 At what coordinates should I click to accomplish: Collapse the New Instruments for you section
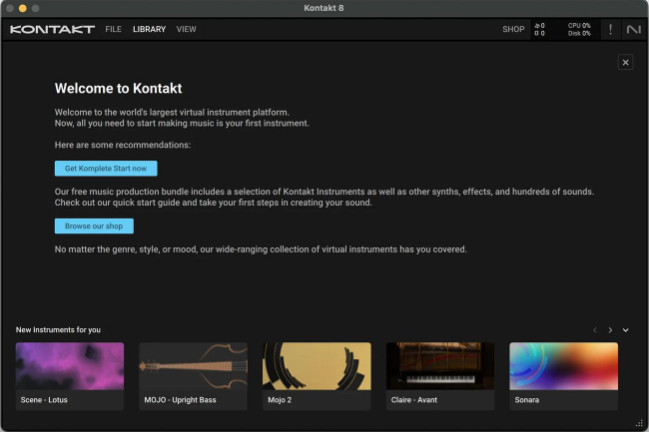625,330
